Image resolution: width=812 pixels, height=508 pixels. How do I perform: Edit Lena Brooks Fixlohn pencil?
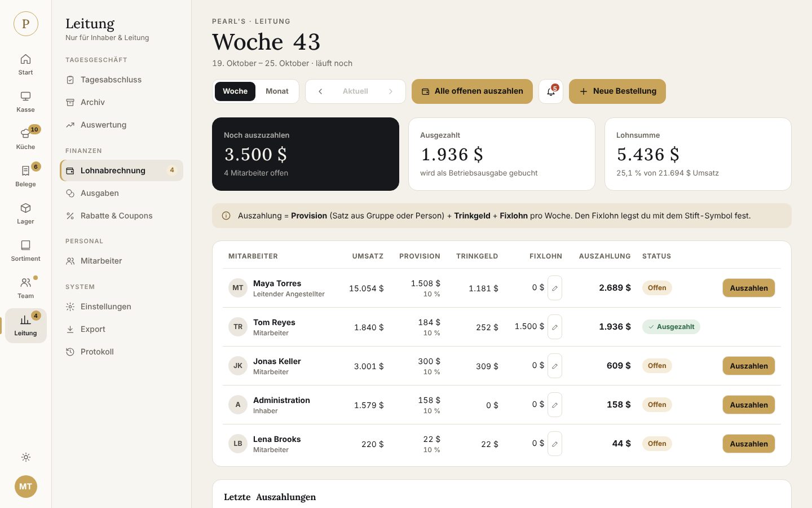coord(555,444)
